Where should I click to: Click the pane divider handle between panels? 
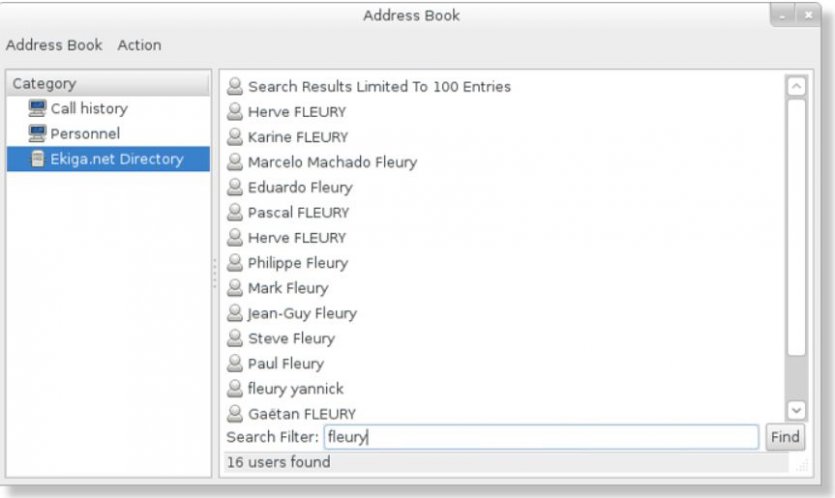pyautogui.click(x=214, y=273)
